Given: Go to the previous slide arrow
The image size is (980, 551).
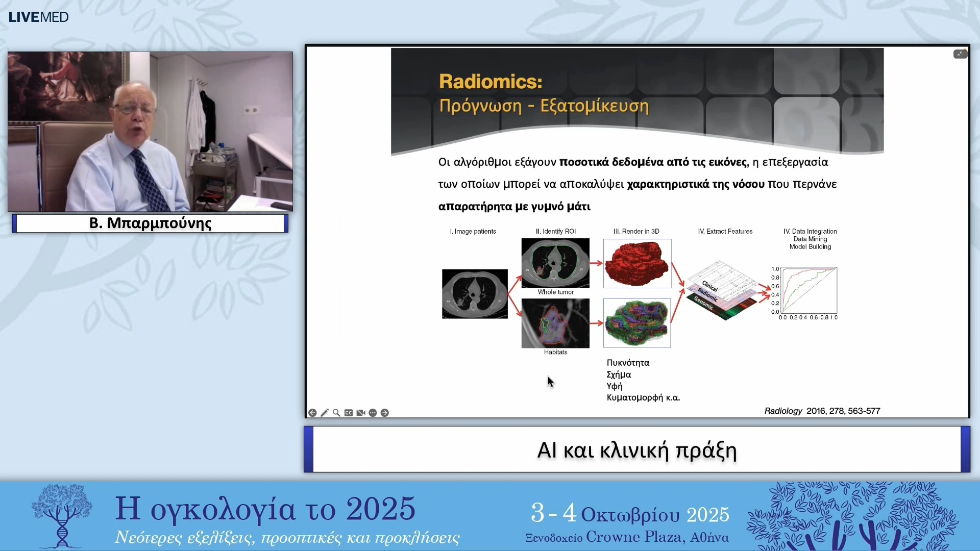Looking at the screenshot, I should click(x=312, y=413).
